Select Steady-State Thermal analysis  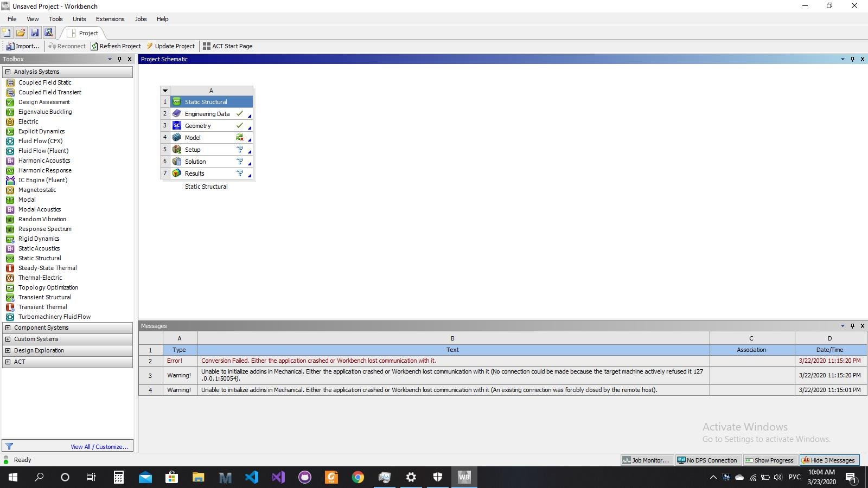tap(47, 268)
